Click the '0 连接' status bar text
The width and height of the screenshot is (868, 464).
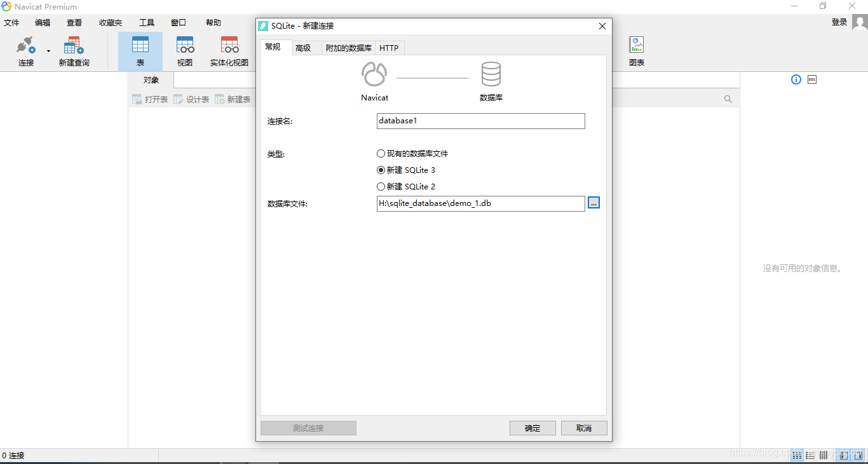point(13,455)
